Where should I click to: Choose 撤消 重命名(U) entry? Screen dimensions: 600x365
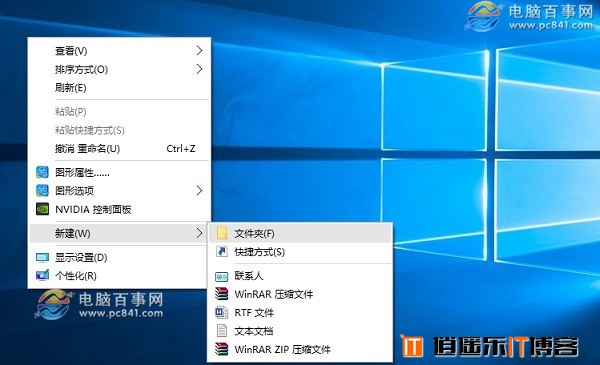(120, 148)
